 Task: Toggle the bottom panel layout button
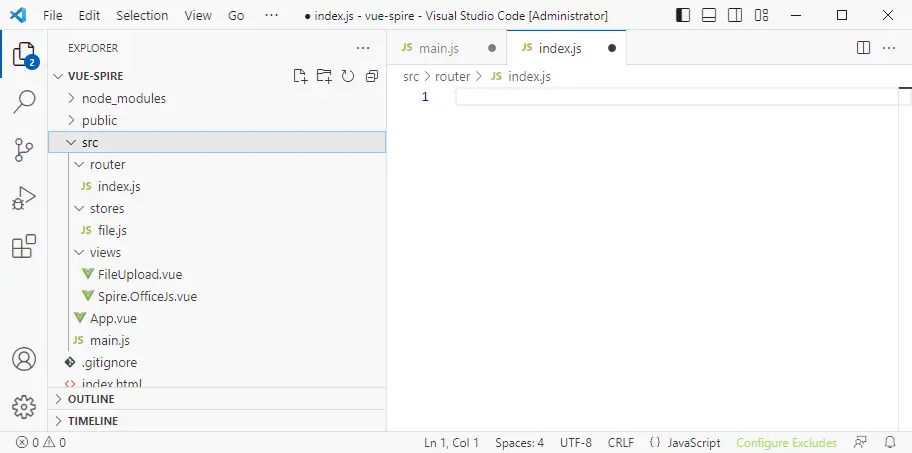pos(709,16)
